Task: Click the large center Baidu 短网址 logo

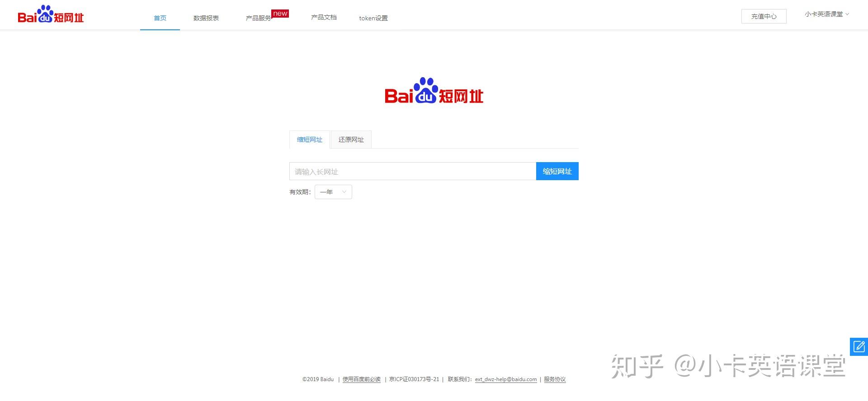Action: (434, 91)
